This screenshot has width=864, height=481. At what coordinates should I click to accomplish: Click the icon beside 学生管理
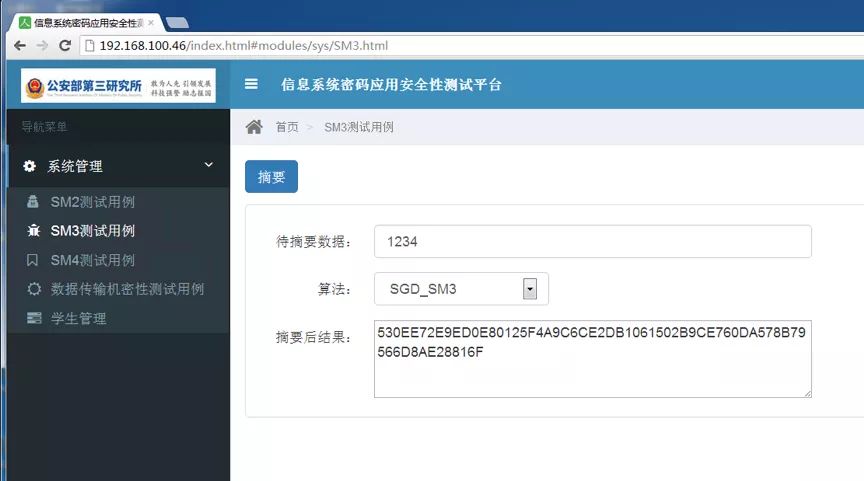tap(34, 318)
